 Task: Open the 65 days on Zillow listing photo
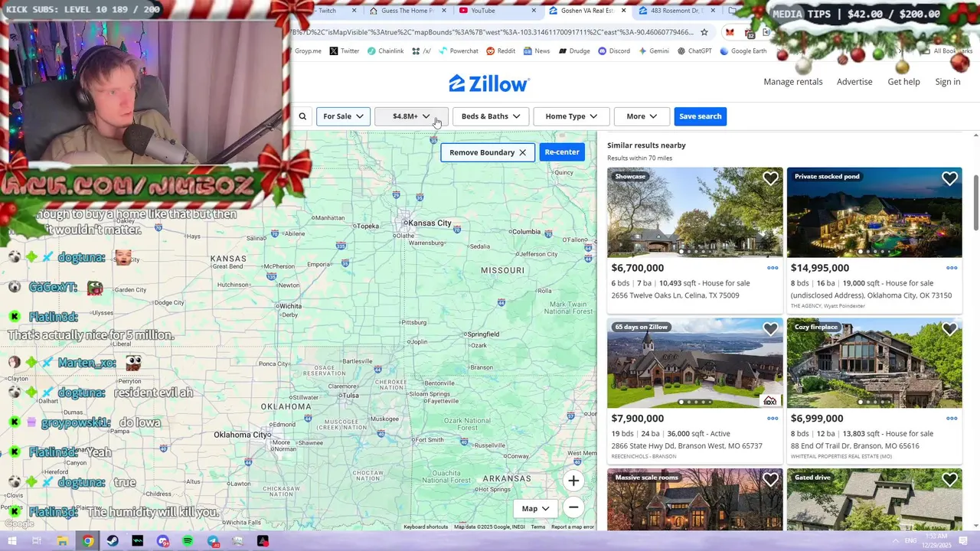(x=695, y=364)
